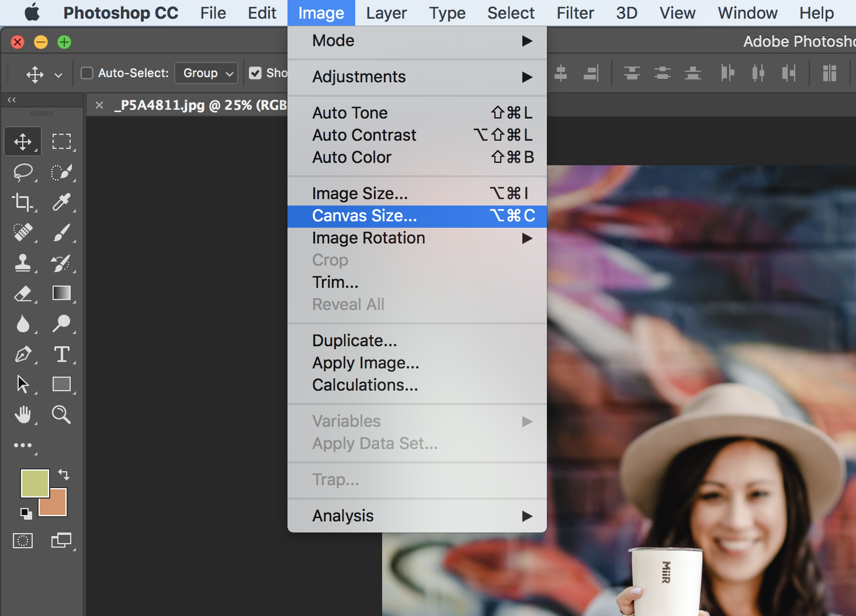Activate the Eraser tool

[x=23, y=293]
